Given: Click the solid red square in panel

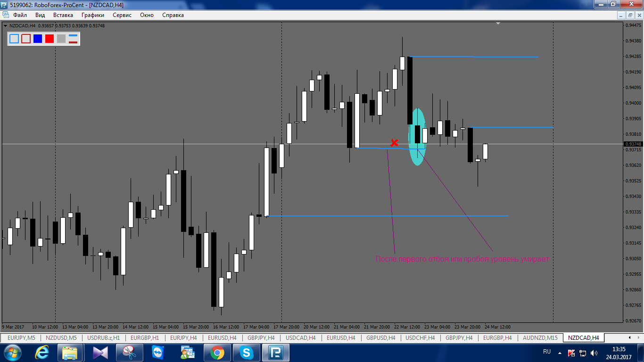Looking at the screenshot, I should coord(50,39).
